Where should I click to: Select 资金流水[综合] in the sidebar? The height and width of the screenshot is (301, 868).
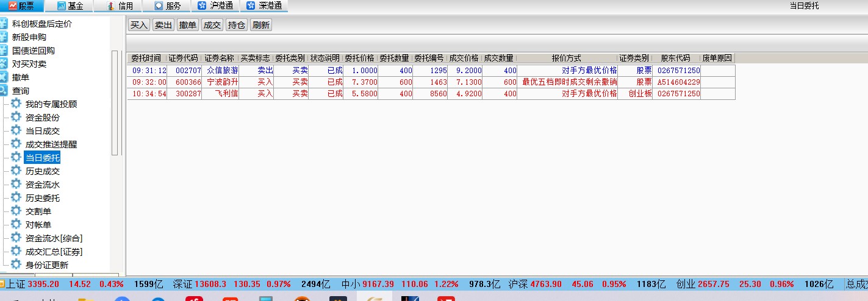[x=54, y=238]
